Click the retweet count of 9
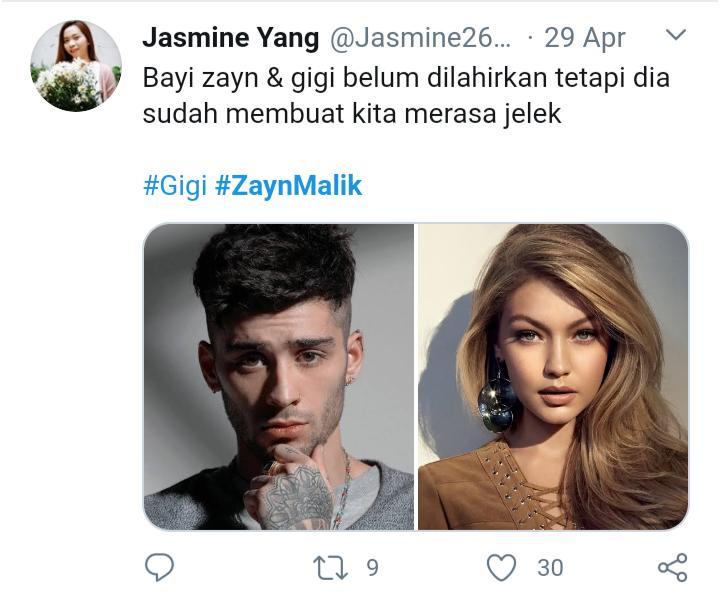The height and width of the screenshot is (601, 720). pos(372,568)
